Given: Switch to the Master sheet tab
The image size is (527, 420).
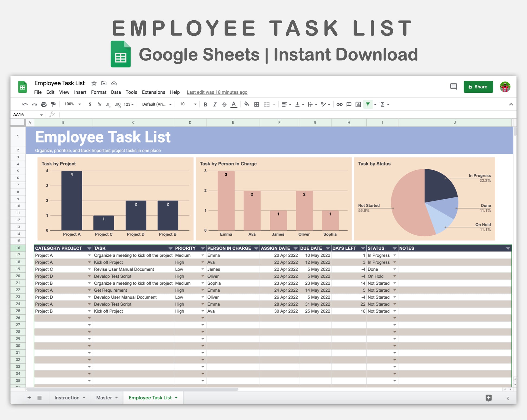Looking at the screenshot, I should [104, 398].
